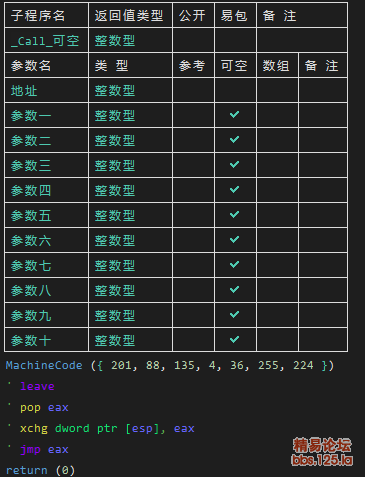Viewport: 365px width, 477px height.
Task: Select the MachineCode byte array line
Action: [x=170, y=365]
